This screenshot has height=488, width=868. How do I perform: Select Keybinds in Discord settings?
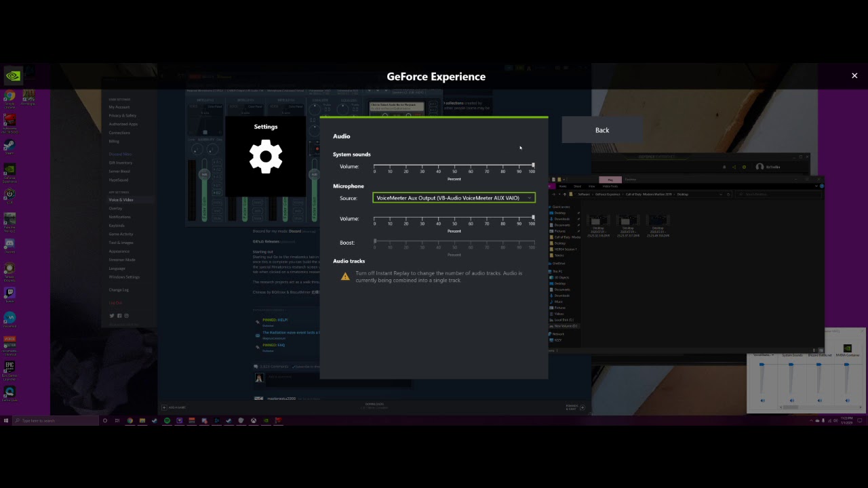click(117, 226)
